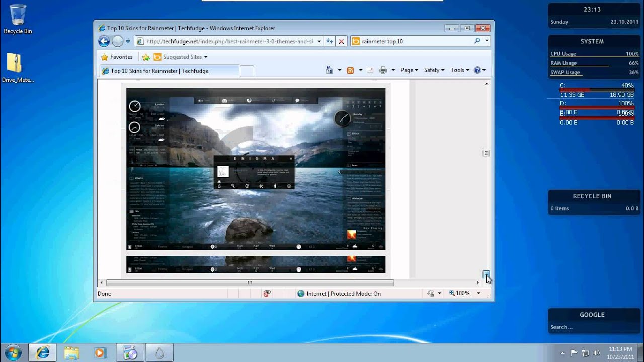
Task: Open the Tools menu
Action: click(460, 70)
